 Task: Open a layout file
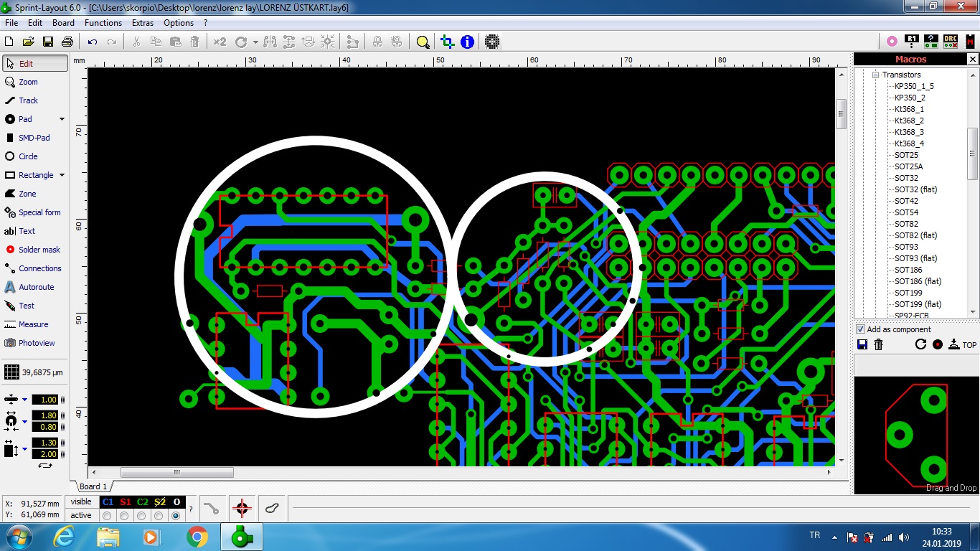(29, 42)
